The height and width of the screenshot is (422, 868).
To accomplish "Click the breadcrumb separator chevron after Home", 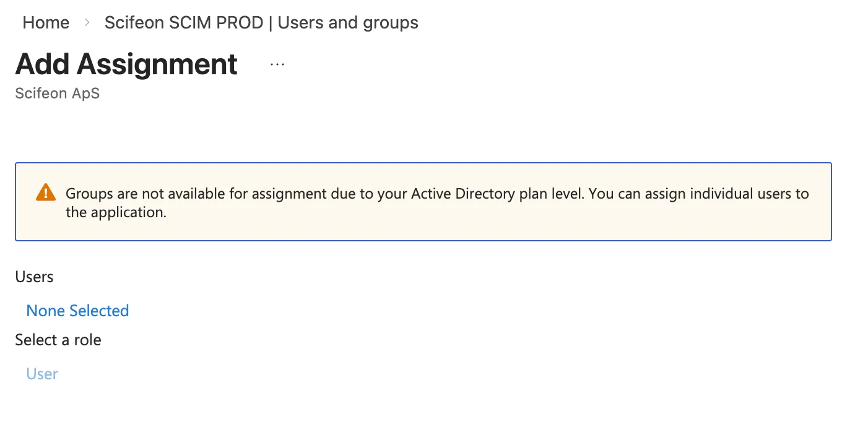I will pyautogui.click(x=86, y=22).
